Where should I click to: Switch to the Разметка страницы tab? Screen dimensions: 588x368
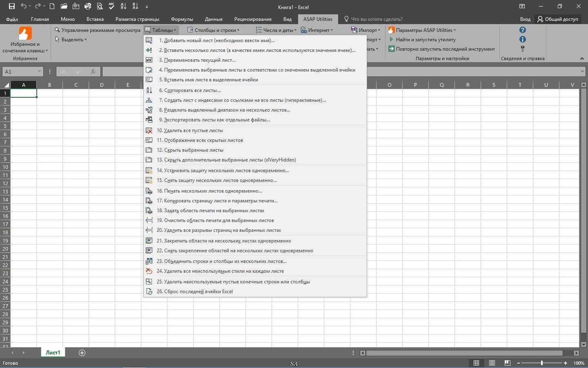tap(137, 19)
